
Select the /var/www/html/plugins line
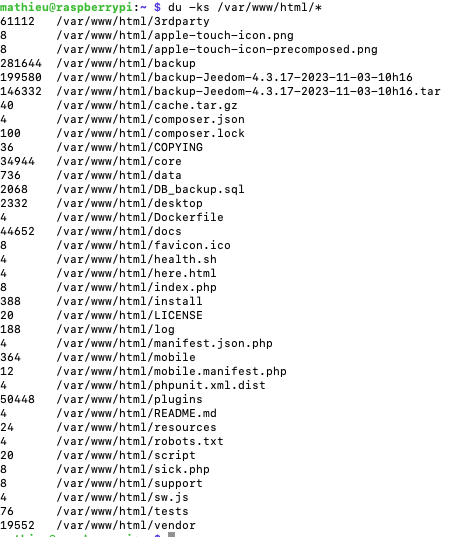click(101, 399)
